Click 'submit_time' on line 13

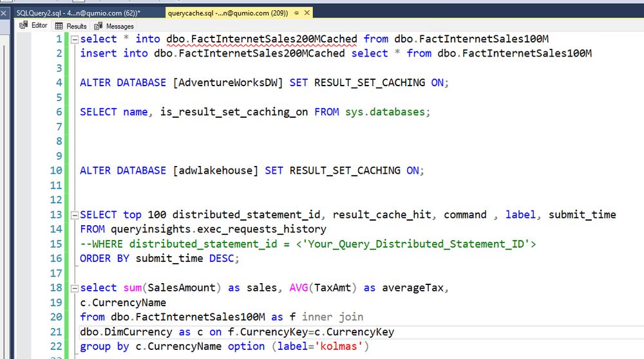pyautogui.click(x=582, y=215)
